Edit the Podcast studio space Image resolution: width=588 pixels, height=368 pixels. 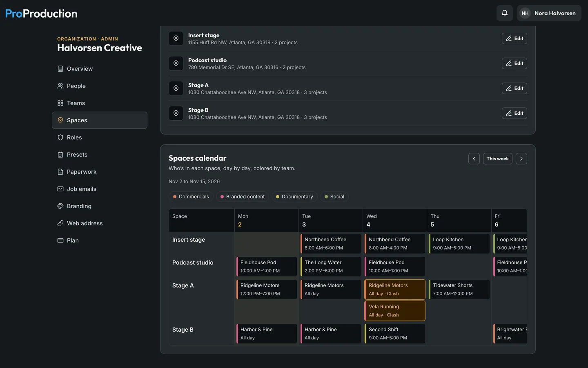(x=514, y=63)
